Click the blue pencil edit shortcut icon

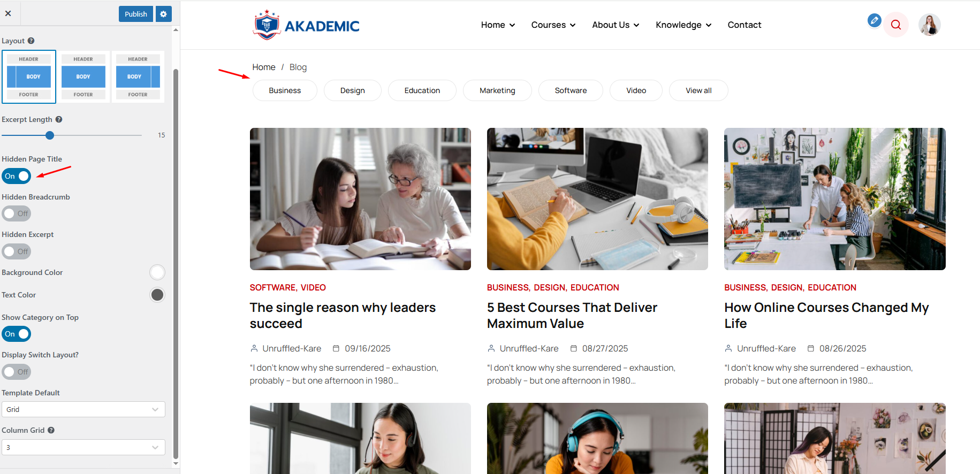pyautogui.click(x=874, y=21)
